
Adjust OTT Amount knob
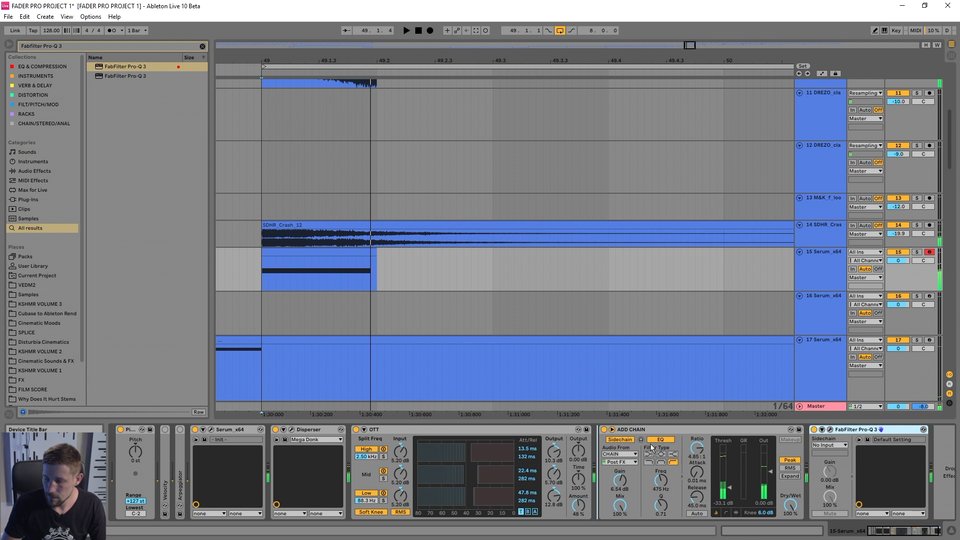point(578,505)
